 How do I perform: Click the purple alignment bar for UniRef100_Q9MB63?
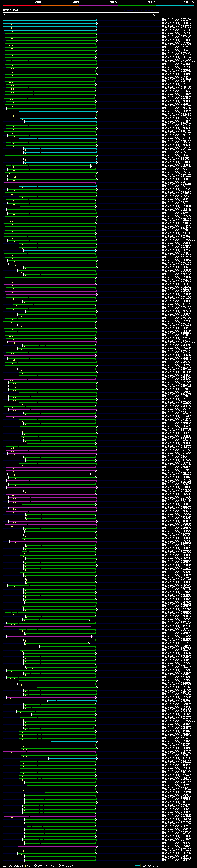pyautogui.click(x=50, y=379)
